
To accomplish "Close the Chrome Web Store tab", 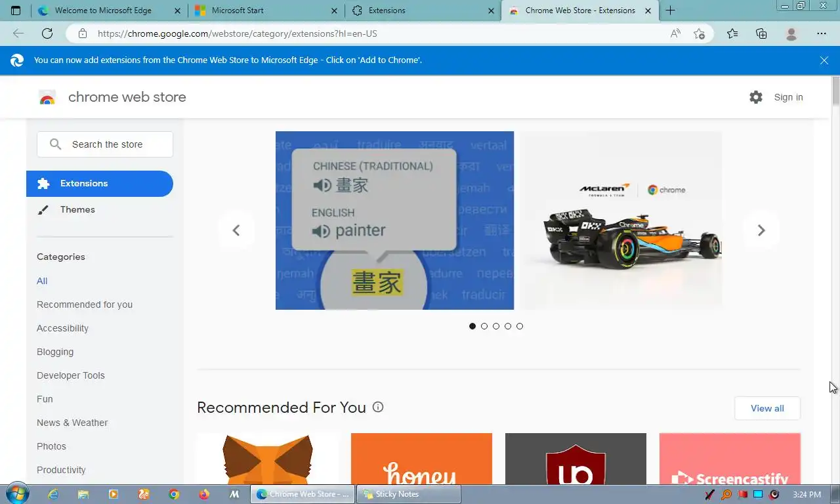I will click(x=648, y=10).
